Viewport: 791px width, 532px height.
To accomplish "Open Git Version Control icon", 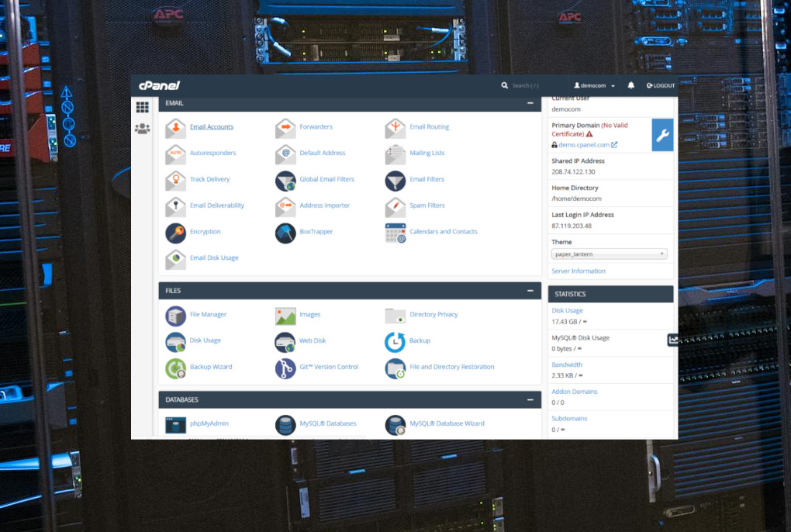I will click(285, 368).
